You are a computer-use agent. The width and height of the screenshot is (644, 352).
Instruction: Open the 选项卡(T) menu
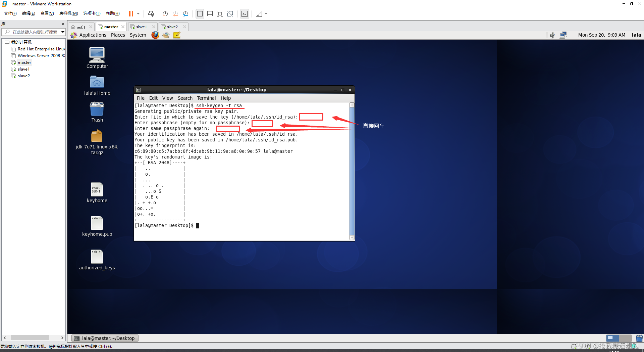[92, 13]
